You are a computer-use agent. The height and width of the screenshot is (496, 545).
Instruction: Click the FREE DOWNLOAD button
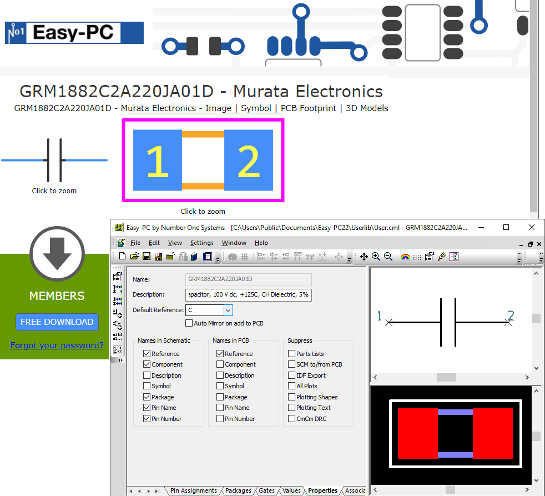[x=57, y=322]
